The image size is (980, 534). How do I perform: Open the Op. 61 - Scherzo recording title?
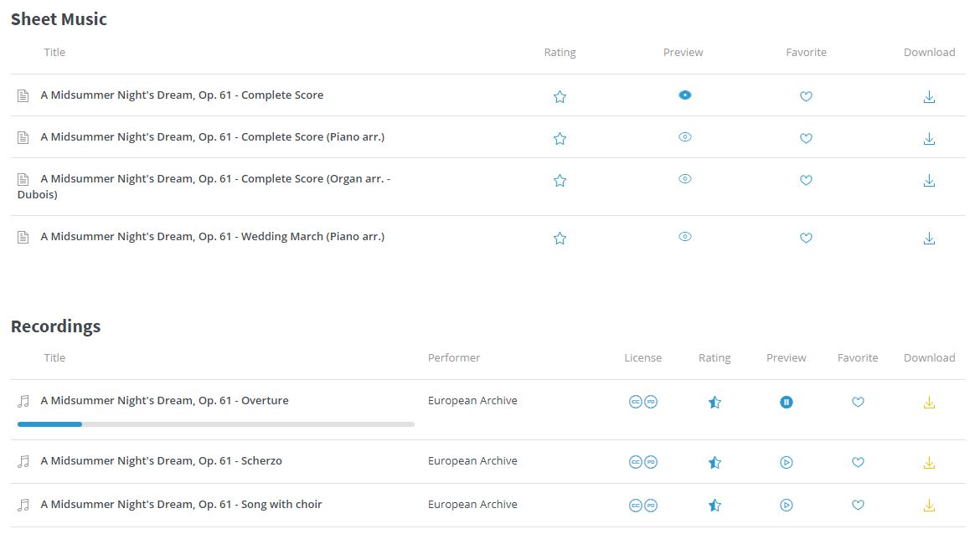[162, 461]
